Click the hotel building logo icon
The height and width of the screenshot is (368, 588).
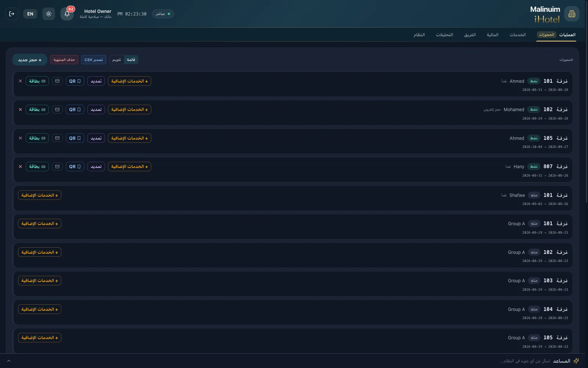[x=571, y=14]
